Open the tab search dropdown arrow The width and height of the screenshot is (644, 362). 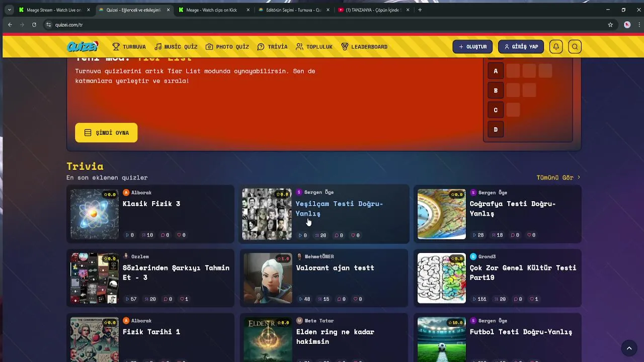[9, 10]
